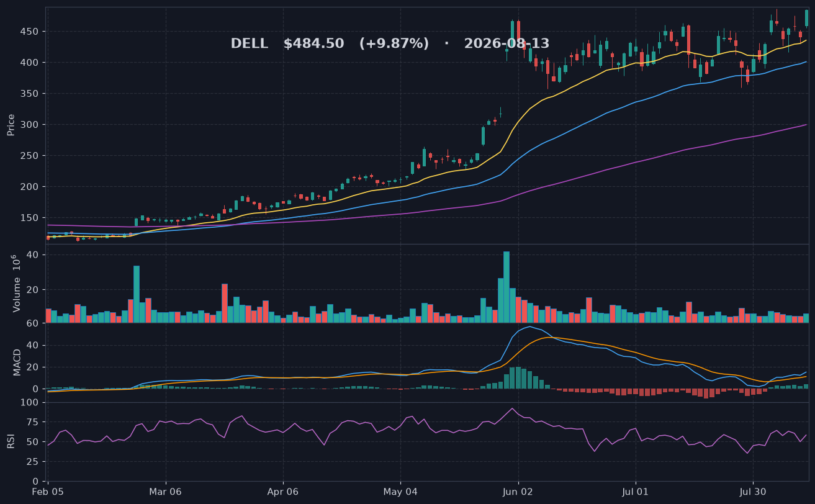Screen dimensions: 815x504
Task: Click the Jul 01 date label
Action: pos(636,492)
